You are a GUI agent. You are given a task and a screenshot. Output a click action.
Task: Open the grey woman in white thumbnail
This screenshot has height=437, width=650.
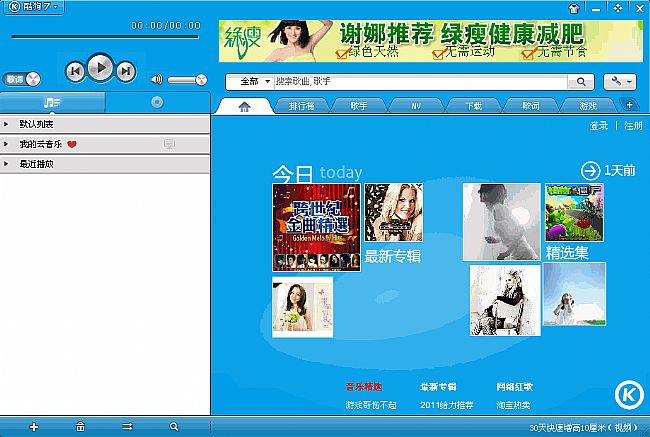(502, 222)
